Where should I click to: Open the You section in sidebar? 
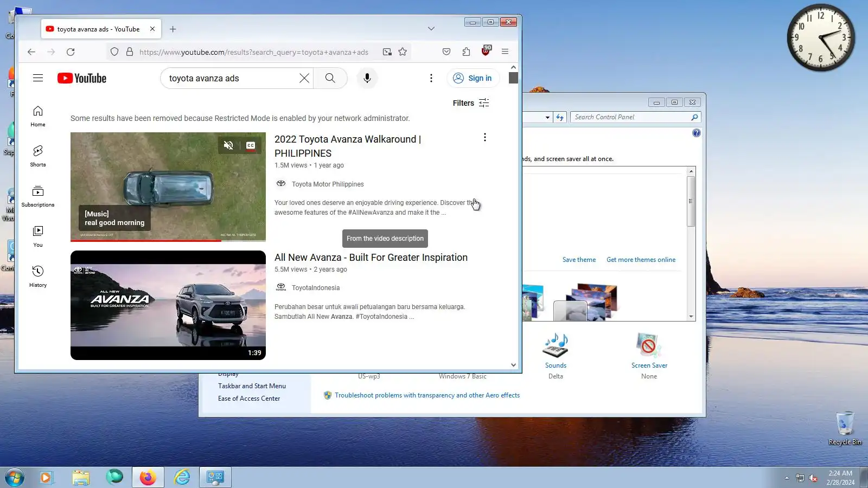tap(38, 236)
